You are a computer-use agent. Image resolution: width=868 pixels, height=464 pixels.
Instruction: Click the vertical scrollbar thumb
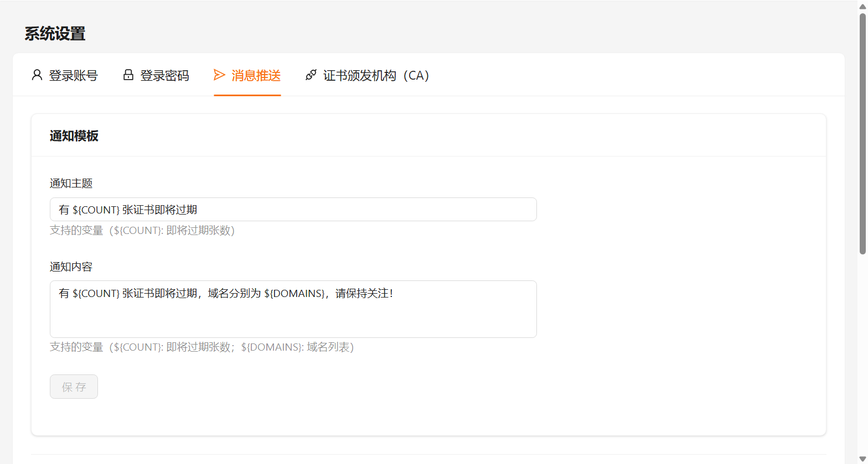[x=862, y=133]
